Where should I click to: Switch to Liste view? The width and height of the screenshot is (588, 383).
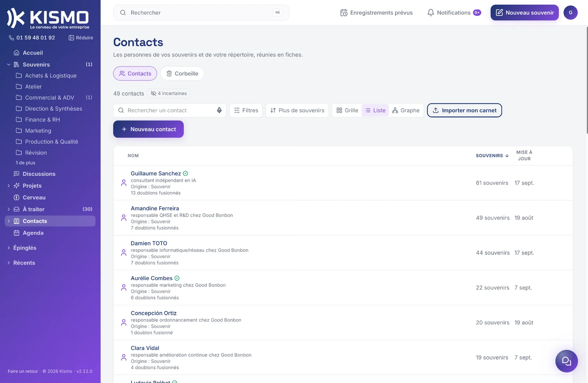click(x=375, y=110)
